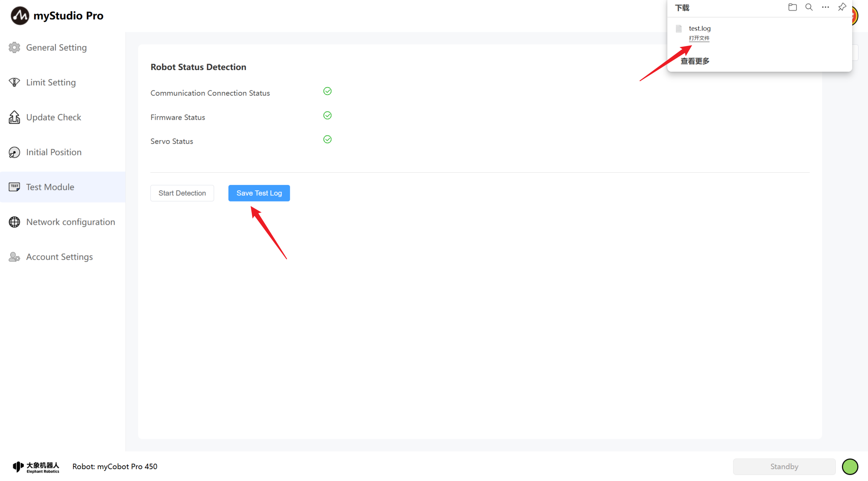The height and width of the screenshot is (481, 868).
Task: Click the green robot status indicator
Action: (850, 466)
